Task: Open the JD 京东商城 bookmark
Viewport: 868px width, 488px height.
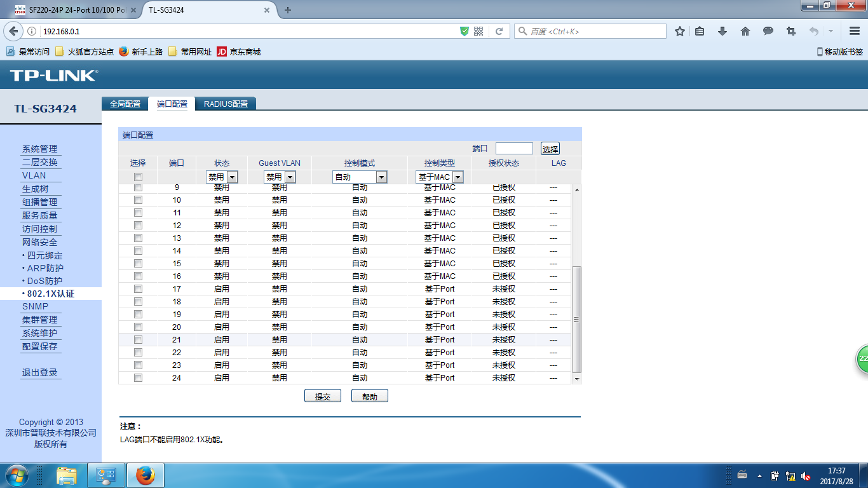Action: 239,52
